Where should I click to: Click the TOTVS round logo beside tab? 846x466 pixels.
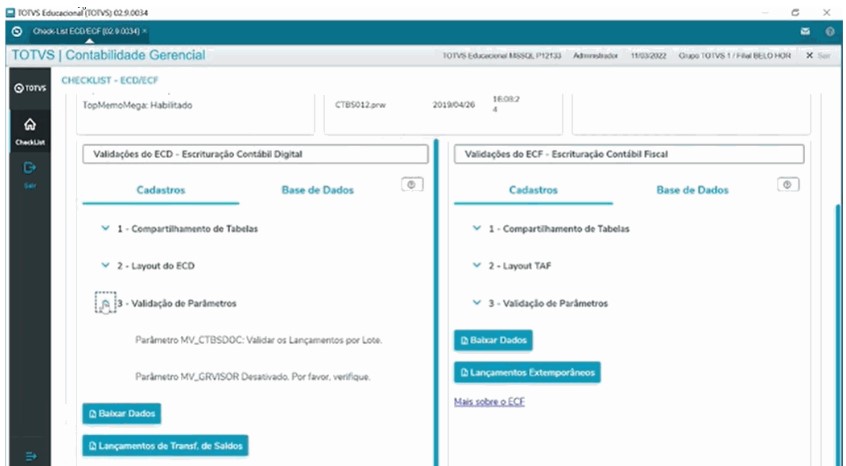17,31
